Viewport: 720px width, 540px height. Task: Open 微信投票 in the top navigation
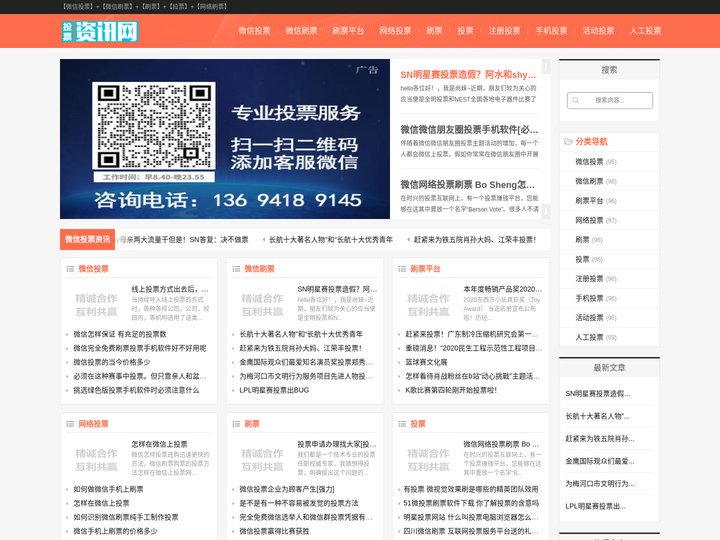click(254, 31)
